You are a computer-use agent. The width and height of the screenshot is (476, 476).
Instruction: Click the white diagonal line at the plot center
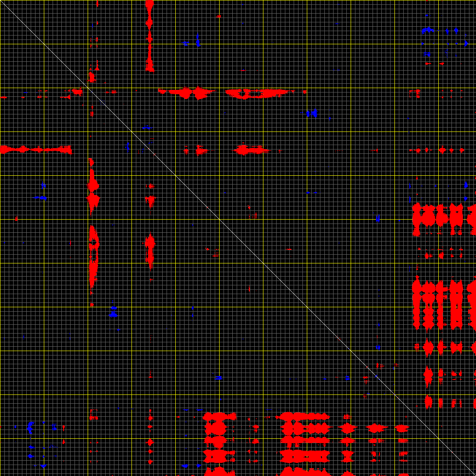pos(238,238)
